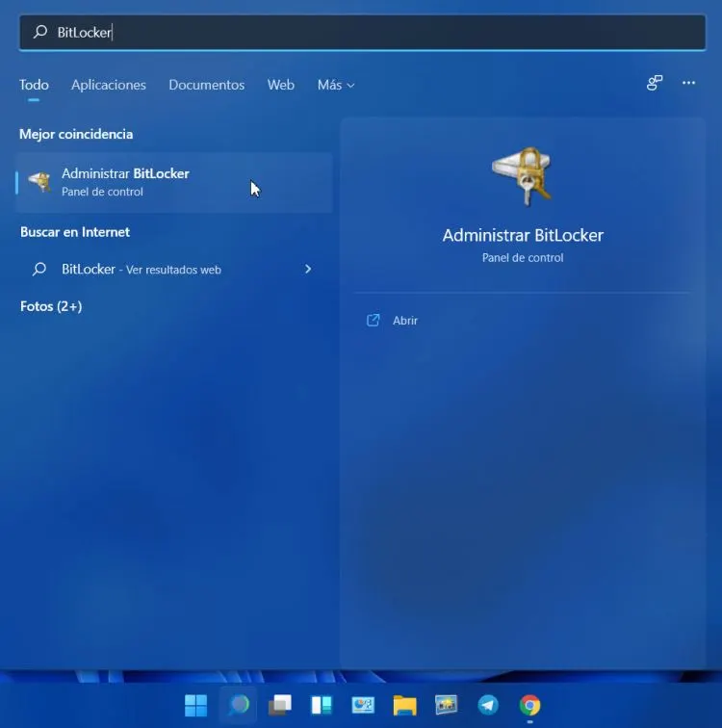This screenshot has height=728, width=722.
Task: Expand the Más dropdown
Action: (336, 85)
